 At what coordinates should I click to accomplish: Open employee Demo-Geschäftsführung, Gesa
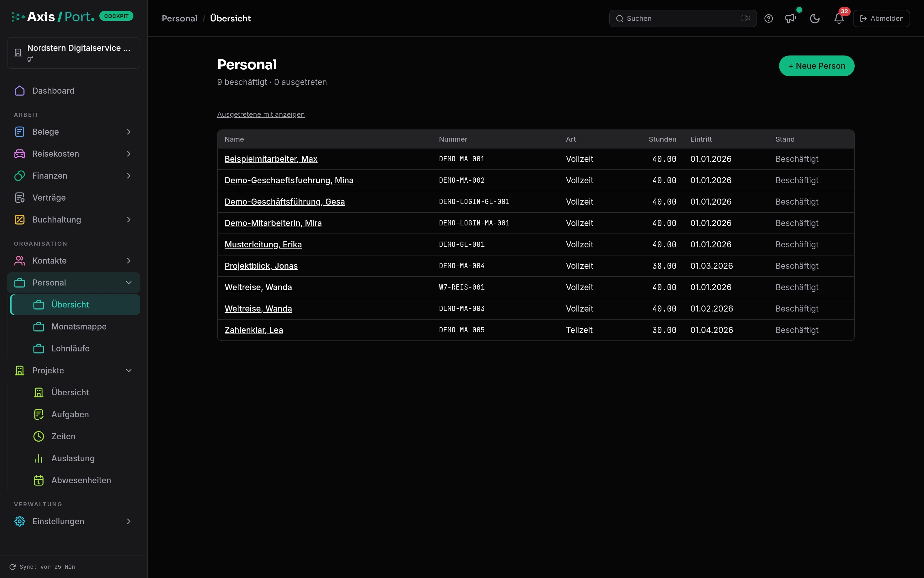[x=284, y=202]
